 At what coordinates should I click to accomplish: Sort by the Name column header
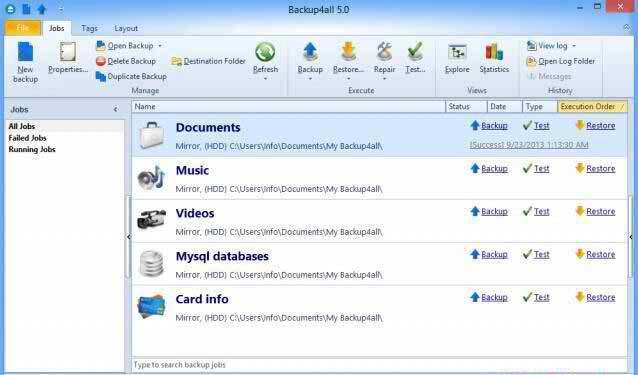[288, 107]
